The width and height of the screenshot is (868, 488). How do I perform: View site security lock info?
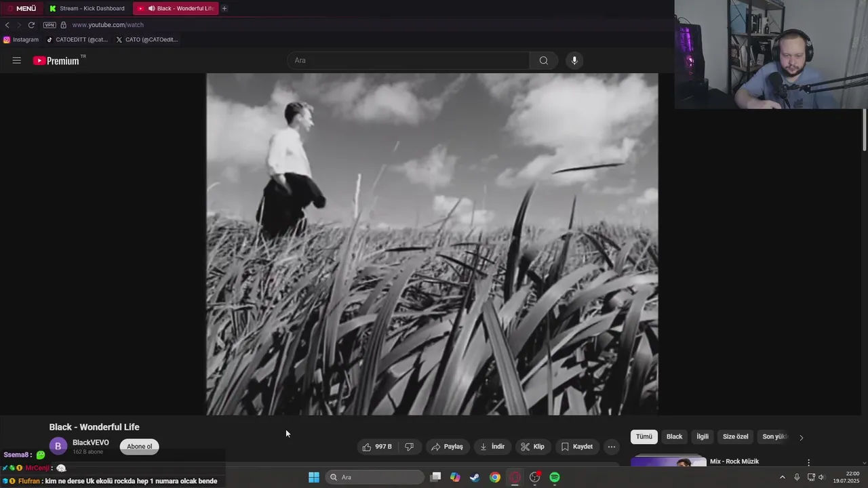coord(64,25)
